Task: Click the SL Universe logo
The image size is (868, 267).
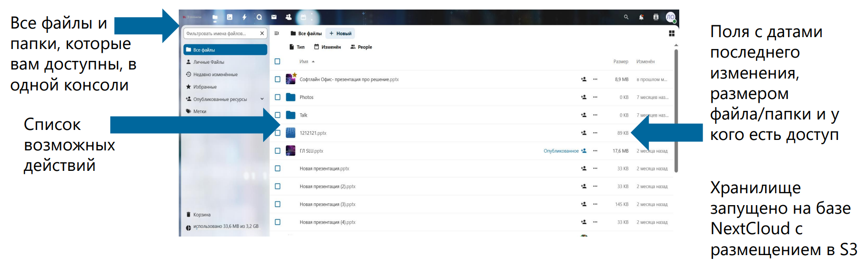Action: (x=192, y=17)
